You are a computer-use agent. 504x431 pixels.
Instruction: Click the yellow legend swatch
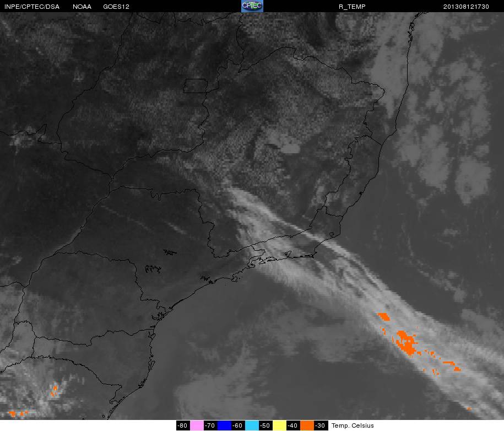279,425
